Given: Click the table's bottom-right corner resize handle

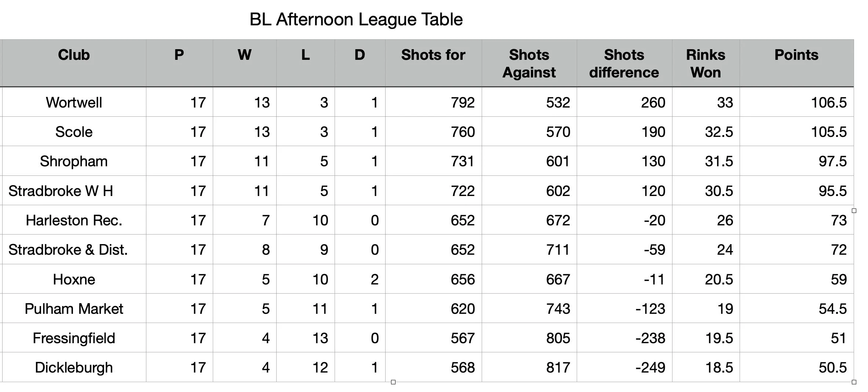Looking at the screenshot, I should pos(854,382).
